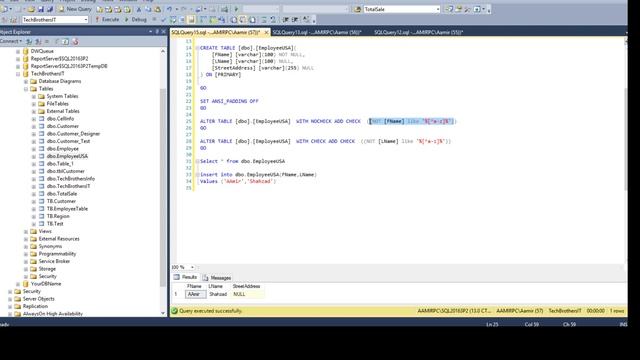Expand the YourDBName database

click(x=18, y=284)
